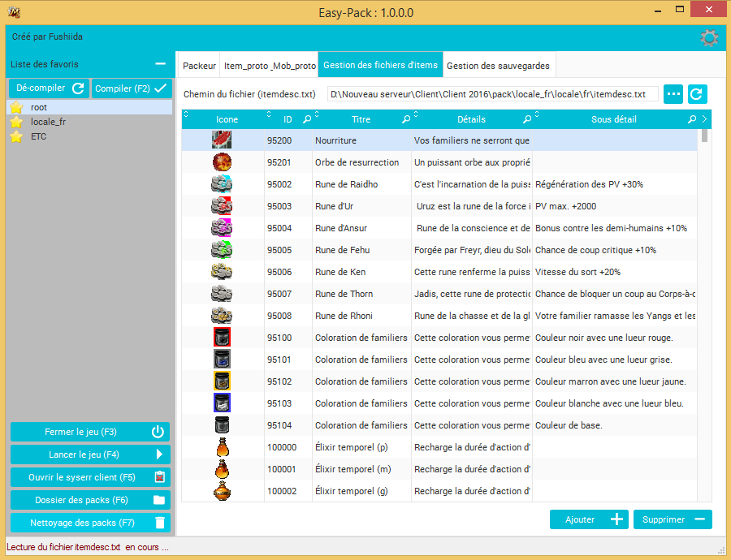Click the Compiler (F2) button

132,88
